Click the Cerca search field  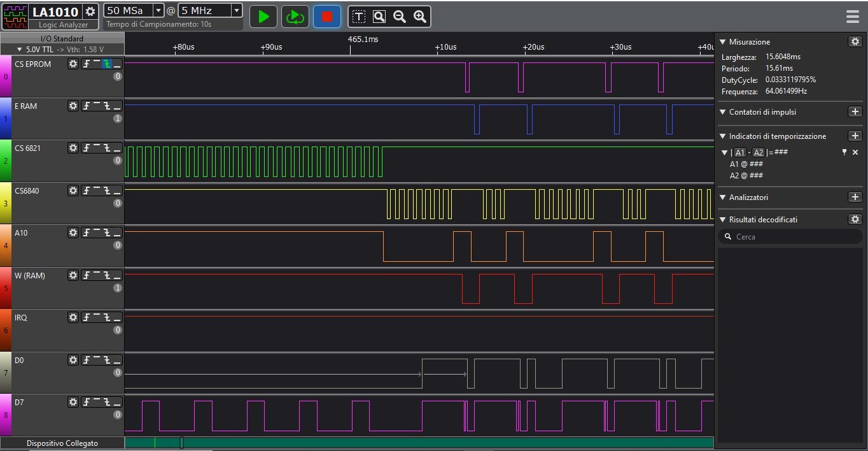[x=790, y=236]
